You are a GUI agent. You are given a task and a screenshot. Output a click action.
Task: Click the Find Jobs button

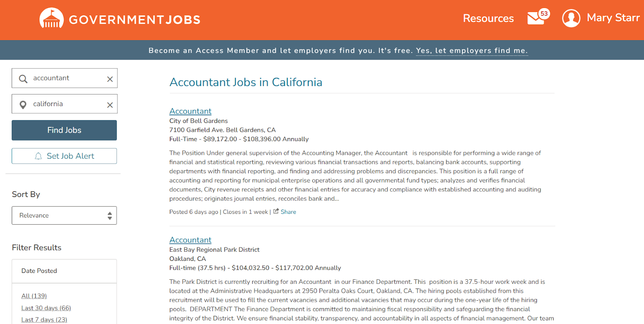pos(64,130)
